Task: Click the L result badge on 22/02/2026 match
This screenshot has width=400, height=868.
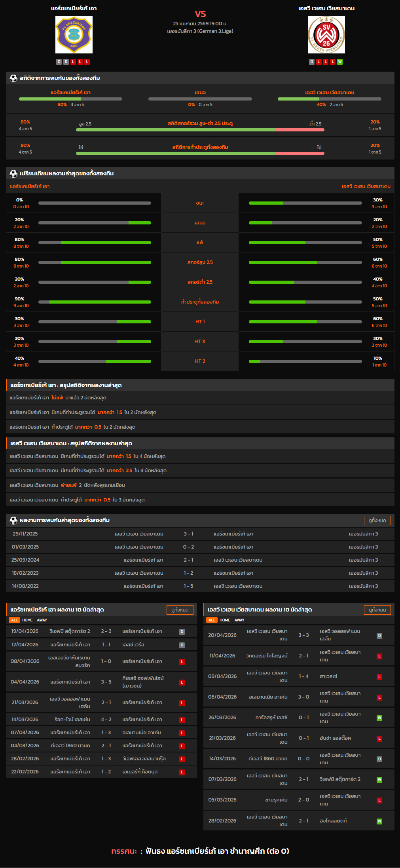Action: coord(182,772)
